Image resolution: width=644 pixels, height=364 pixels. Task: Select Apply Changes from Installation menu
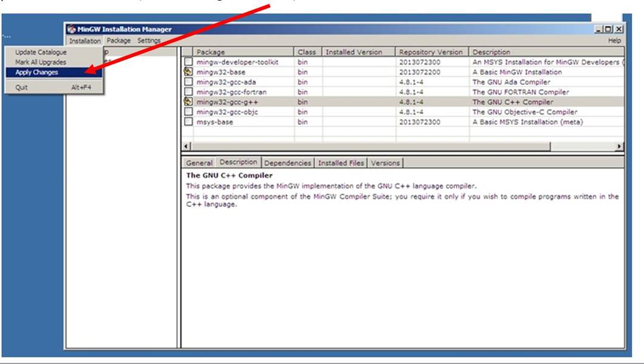pyautogui.click(x=37, y=72)
